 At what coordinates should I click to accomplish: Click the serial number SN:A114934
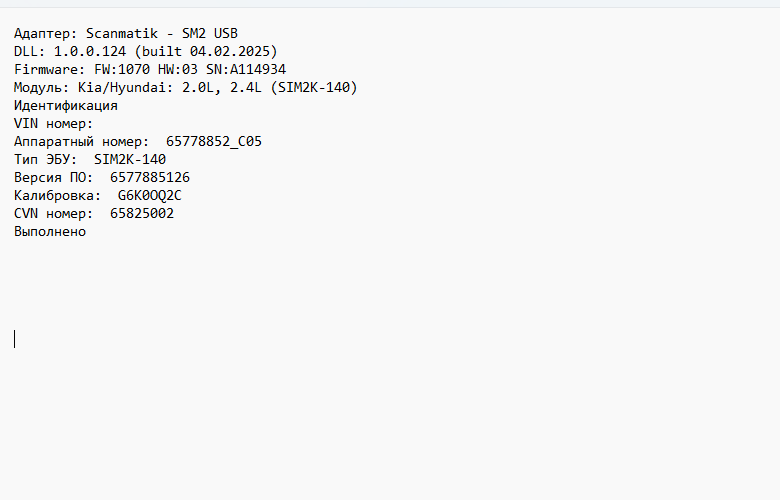[x=246, y=70]
